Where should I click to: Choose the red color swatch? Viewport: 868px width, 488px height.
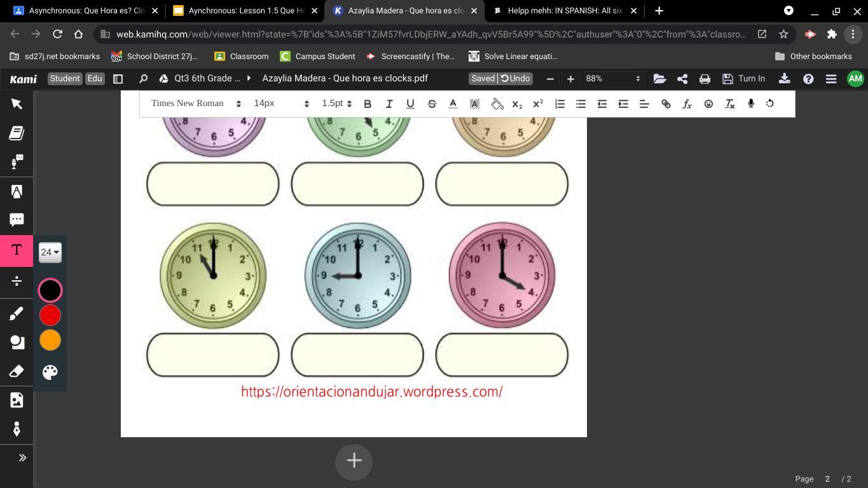pyautogui.click(x=50, y=315)
